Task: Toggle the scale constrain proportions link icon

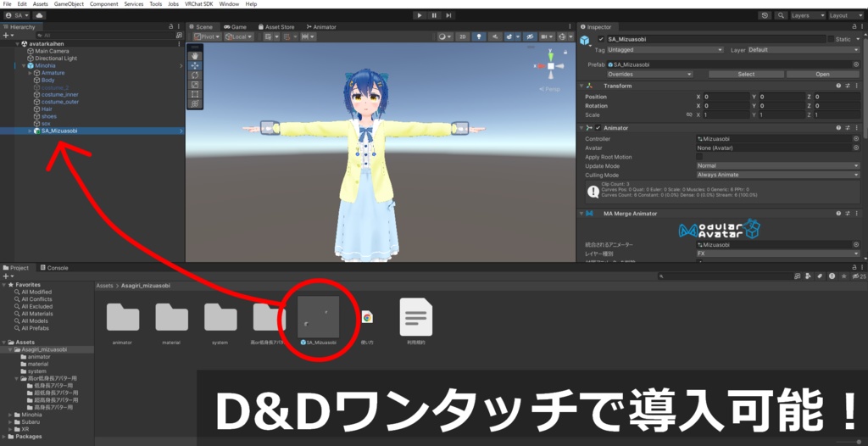Action: click(689, 114)
